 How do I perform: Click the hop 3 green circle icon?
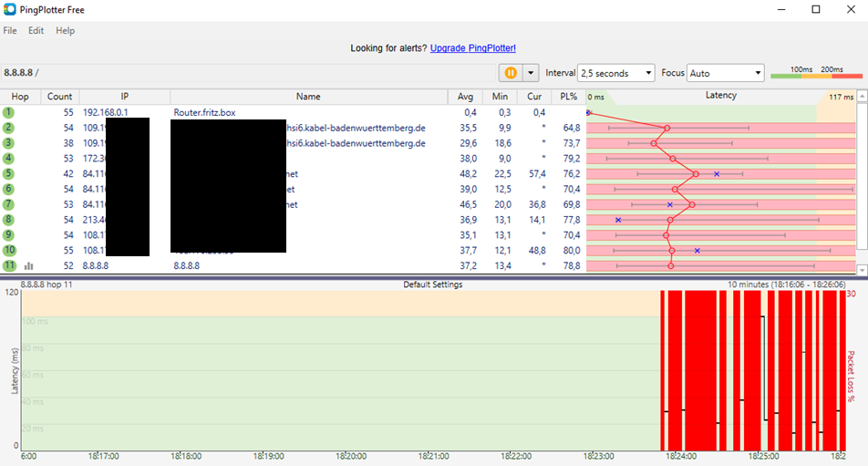(8, 143)
